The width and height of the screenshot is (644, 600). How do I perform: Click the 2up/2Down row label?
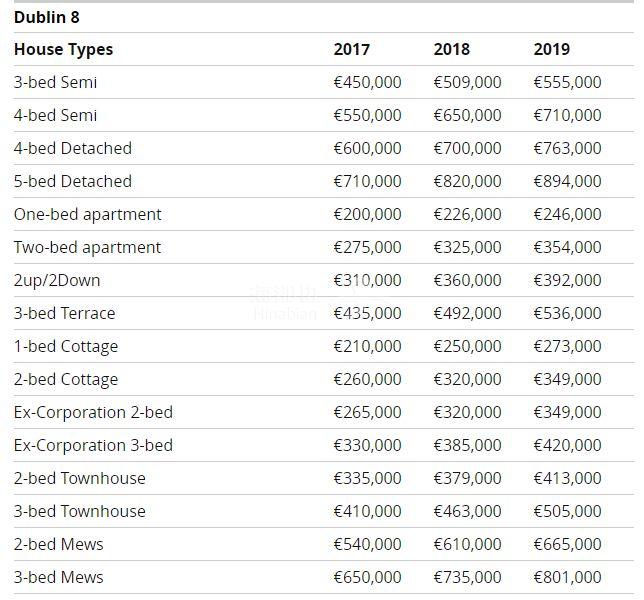point(57,280)
